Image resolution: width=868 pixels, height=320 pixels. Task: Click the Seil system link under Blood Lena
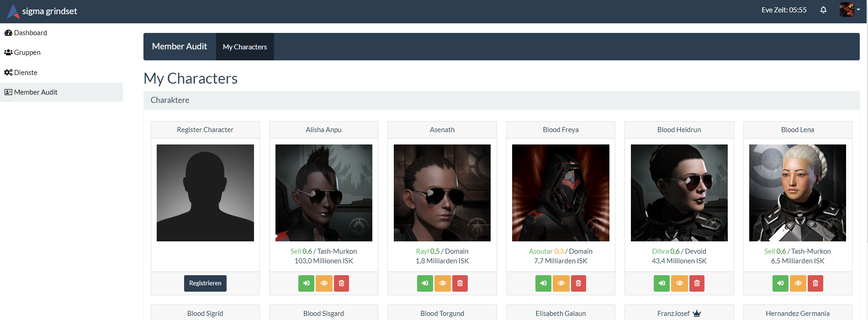tap(770, 251)
